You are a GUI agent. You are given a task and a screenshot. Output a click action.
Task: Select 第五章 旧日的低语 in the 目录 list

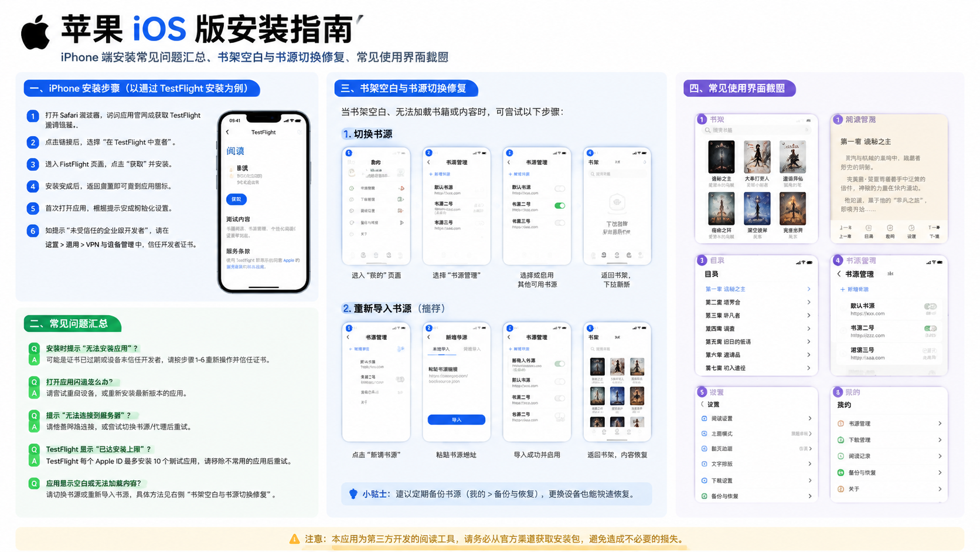pyautogui.click(x=728, y=341)
